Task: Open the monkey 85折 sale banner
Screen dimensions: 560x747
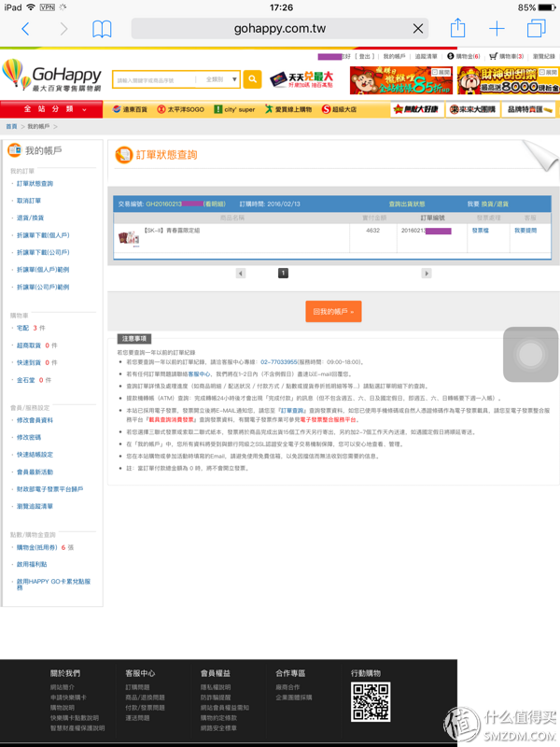Action: pos(401,80)
